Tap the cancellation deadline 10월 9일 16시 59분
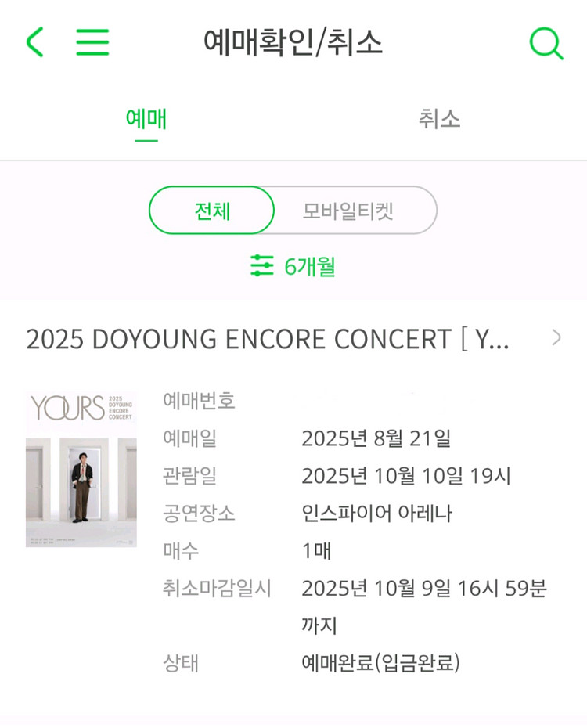Image resolution: width=587 pixels, height=728 pixels. [460, 588]
